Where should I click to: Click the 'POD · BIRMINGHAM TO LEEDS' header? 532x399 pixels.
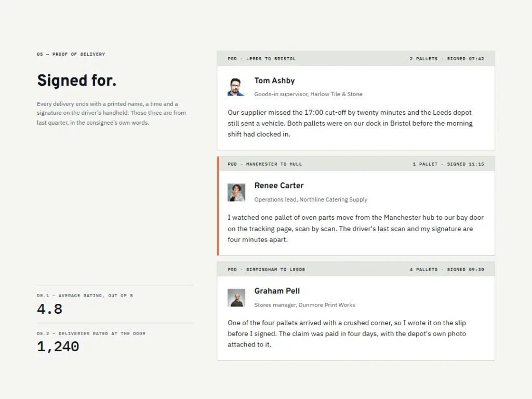(267, 270)
